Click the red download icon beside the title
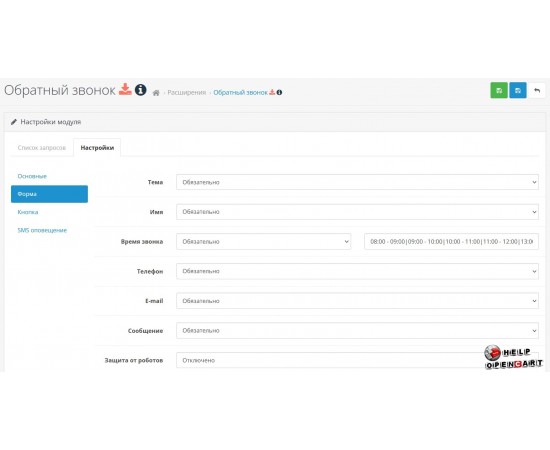This screenshot has width=550, height=450. tap(125, 90)
